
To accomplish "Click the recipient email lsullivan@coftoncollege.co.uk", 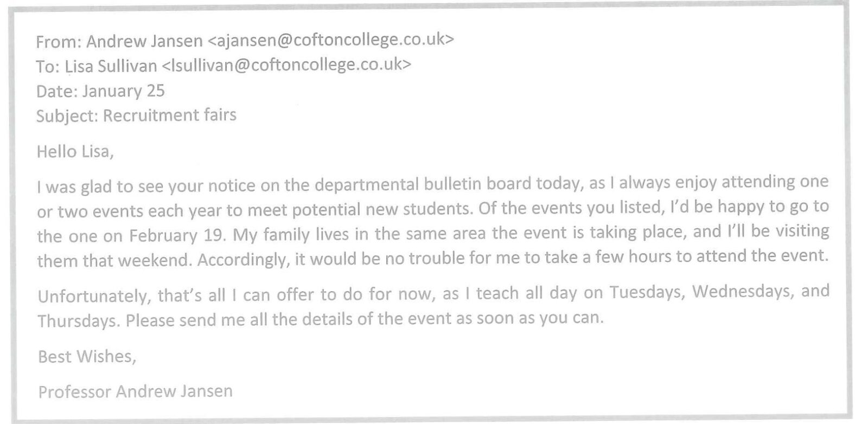I will [x=286, y=66].
